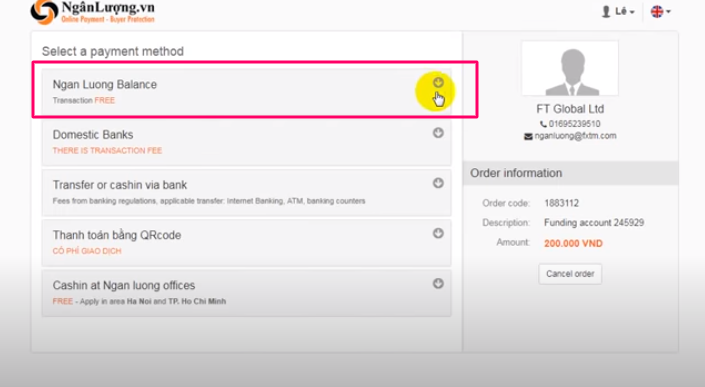Image resolution: width=705 pixels, height=387 pixels.
Task: Expand the Domestic Banks arrow icon
Action: pyautogui.click(x=438, y=133)
